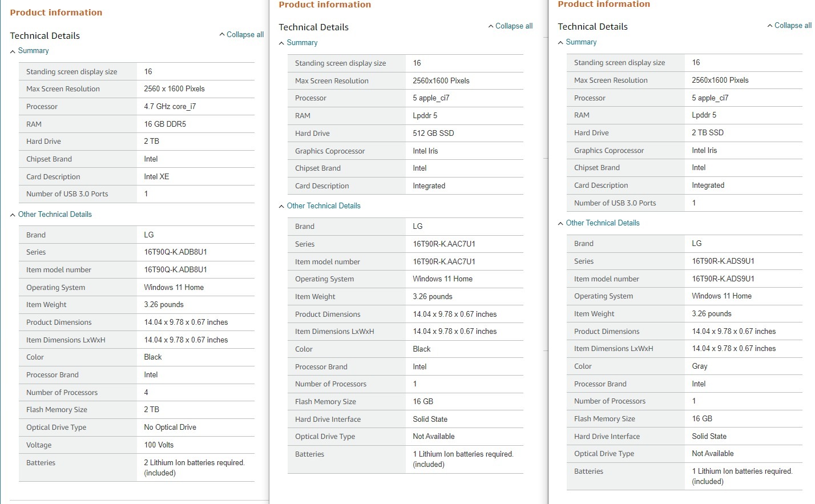Click Product information heading in right panel
This screenshot has width=815, height=504.
pos(604,4)
